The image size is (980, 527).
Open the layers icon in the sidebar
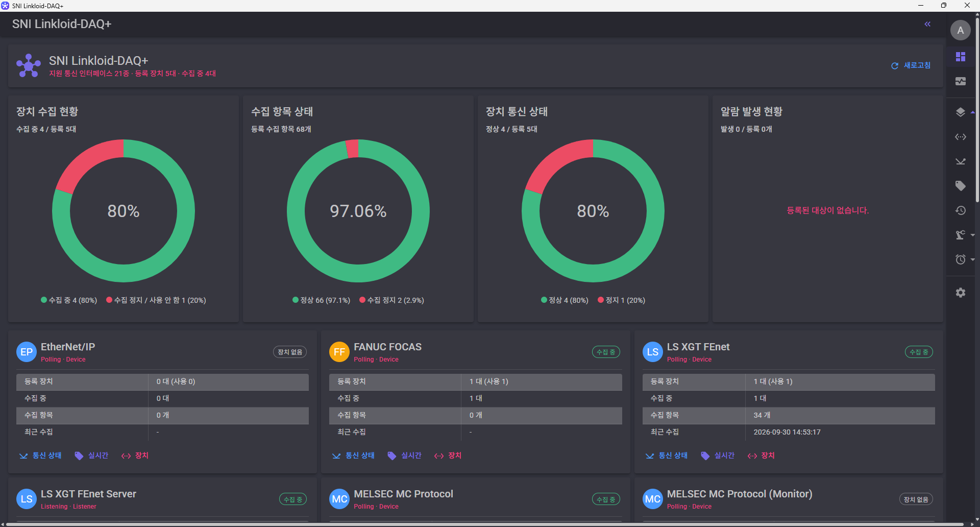pyautogui.click(x=961, y=112)
